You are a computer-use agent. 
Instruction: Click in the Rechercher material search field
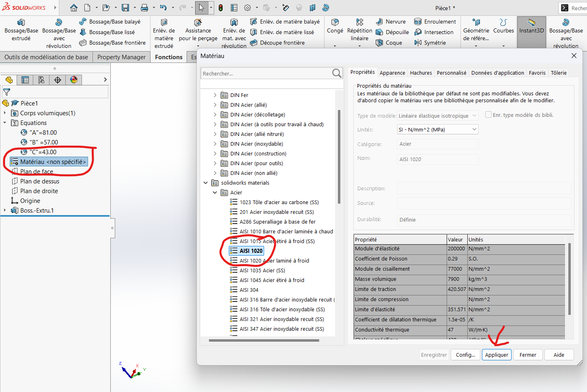pos(266,73)
